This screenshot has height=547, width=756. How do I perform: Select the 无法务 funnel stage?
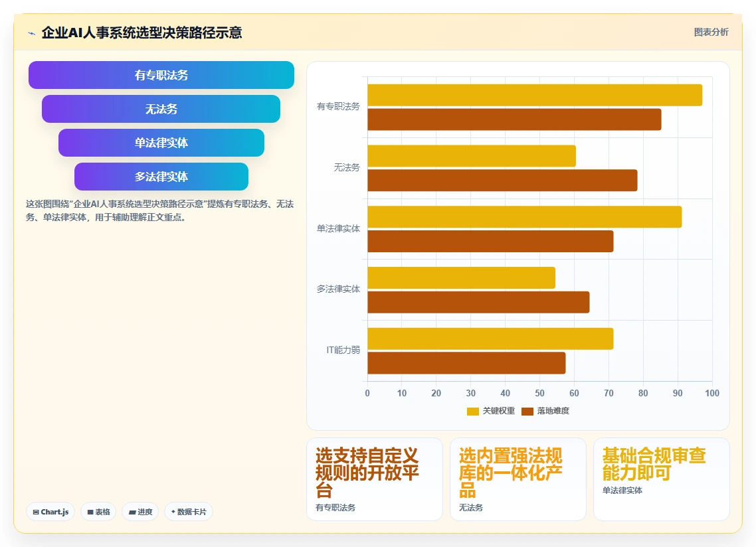pos(161,109)
